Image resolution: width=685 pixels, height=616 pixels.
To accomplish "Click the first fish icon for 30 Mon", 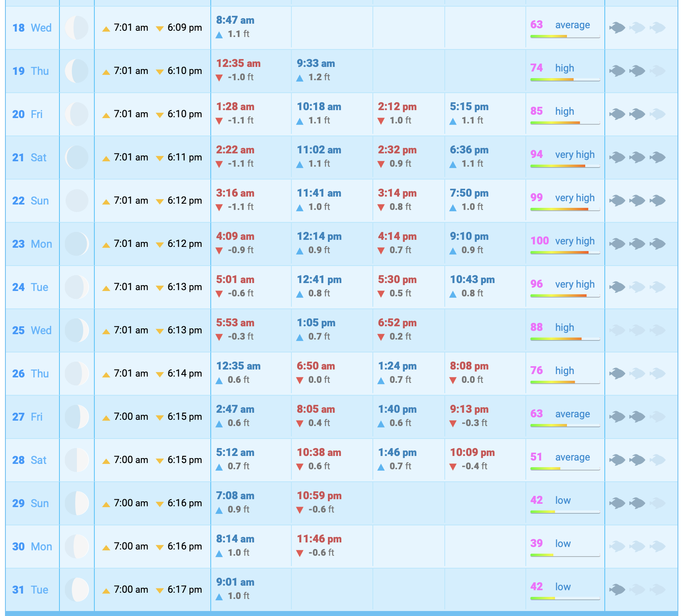I will [x=617, y=547].
